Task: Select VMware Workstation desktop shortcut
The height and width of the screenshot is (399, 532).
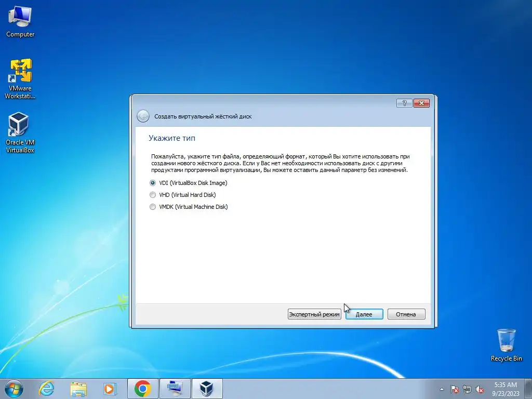Action: (20, 79)
